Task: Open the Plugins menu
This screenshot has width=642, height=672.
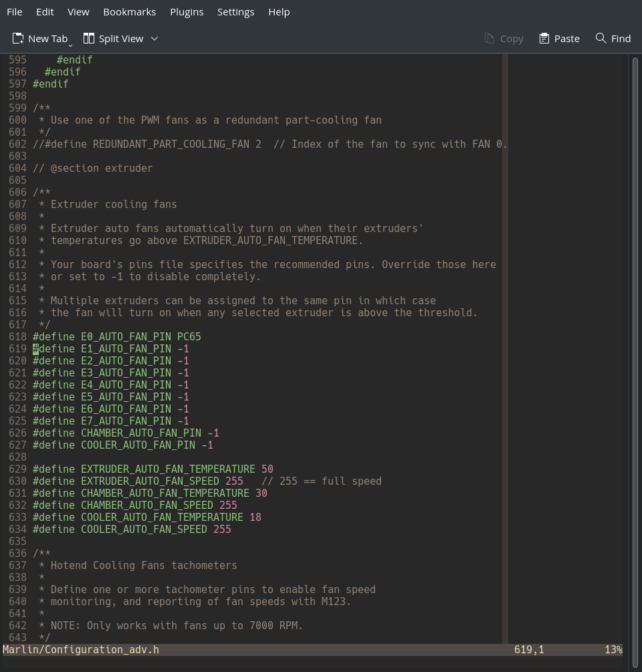Action: pos(187,12)
